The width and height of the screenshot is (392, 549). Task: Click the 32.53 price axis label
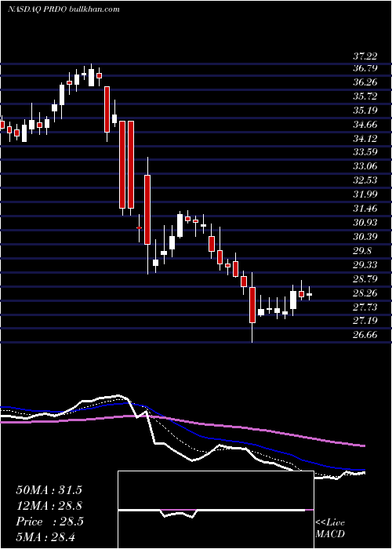[x=365, y=180]
